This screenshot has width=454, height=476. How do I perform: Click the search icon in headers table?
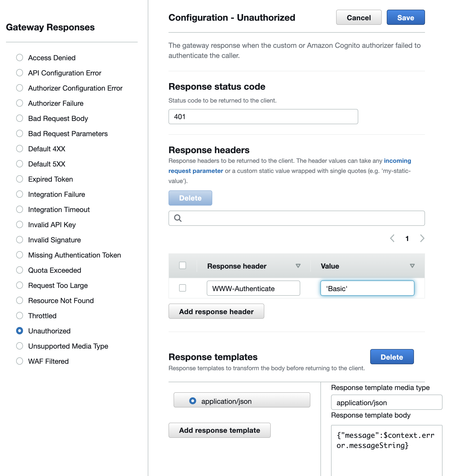178,218
